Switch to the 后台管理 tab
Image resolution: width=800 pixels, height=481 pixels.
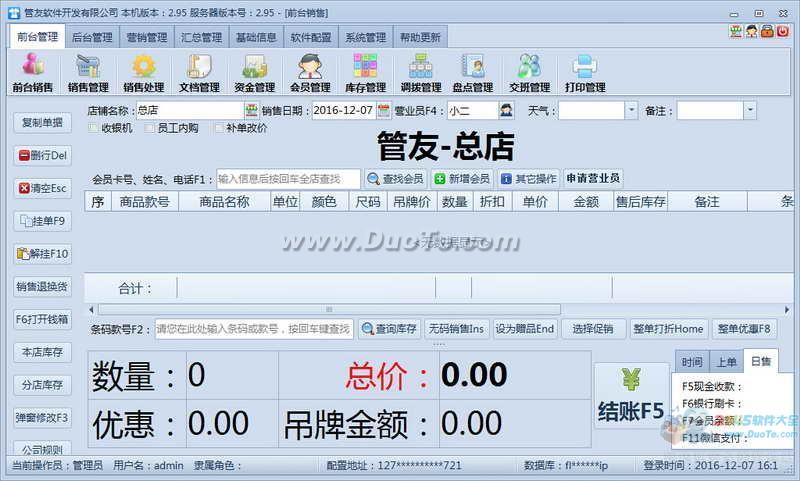pos(92,37)
